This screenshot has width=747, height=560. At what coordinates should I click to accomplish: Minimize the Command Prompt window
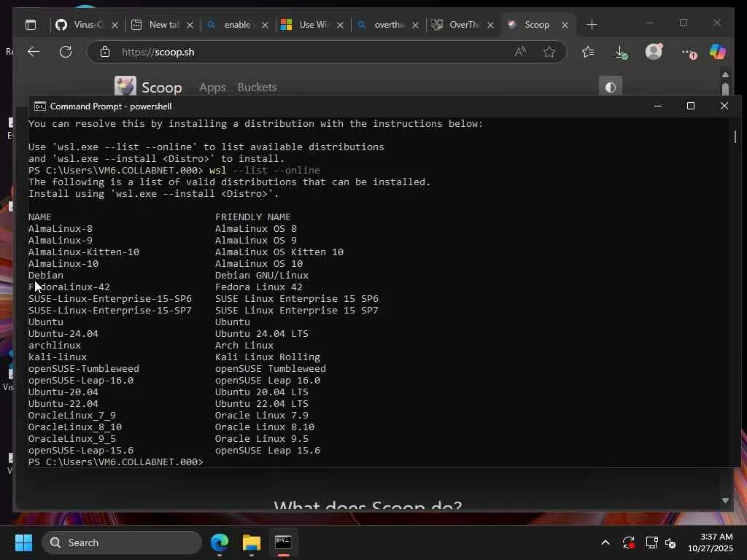pos(659,106)
